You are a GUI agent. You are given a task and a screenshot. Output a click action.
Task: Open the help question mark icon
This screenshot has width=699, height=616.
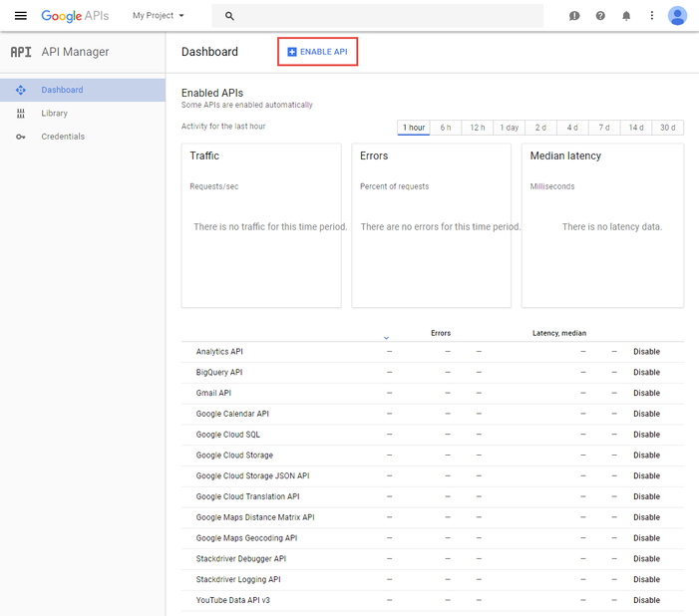click(x=600, y=16)
